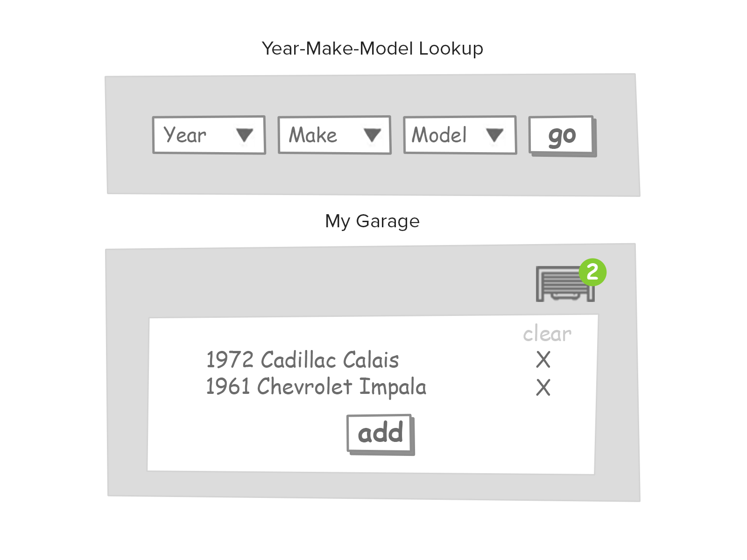This screenshot has width=747, height=560.
Task: Open the Make dropdown
Action: click(x=334, y=135)
